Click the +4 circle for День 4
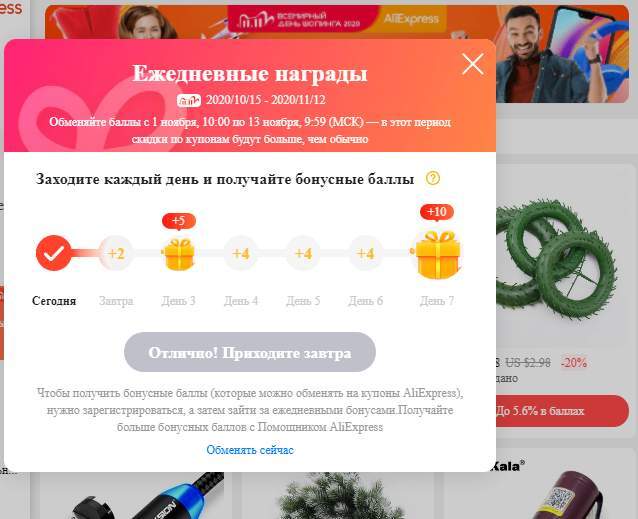This screenshot has width=638, height=519. (x=240, y=253)
